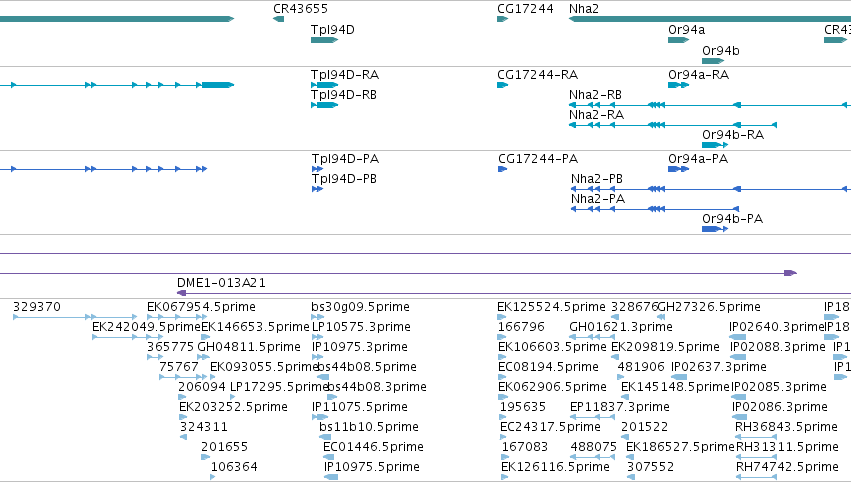
Task: Select the Or94a-PA label
Action: 698,159
